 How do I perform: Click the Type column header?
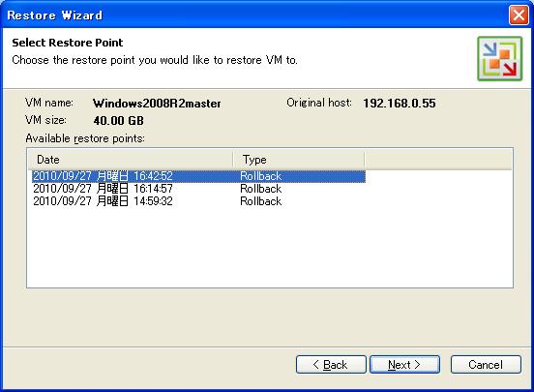click(x=299, y=160)
